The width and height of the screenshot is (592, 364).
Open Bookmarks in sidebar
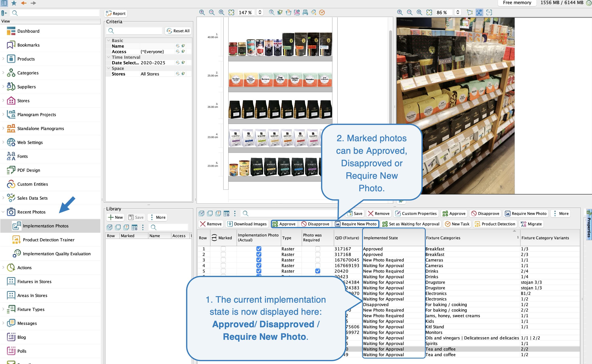coord(28,45)
